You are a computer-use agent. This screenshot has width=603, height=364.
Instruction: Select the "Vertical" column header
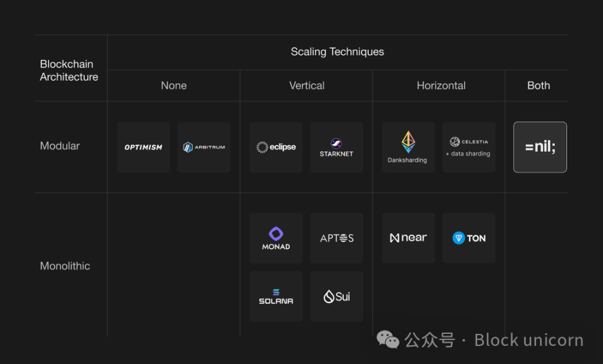tap(306, 85)
